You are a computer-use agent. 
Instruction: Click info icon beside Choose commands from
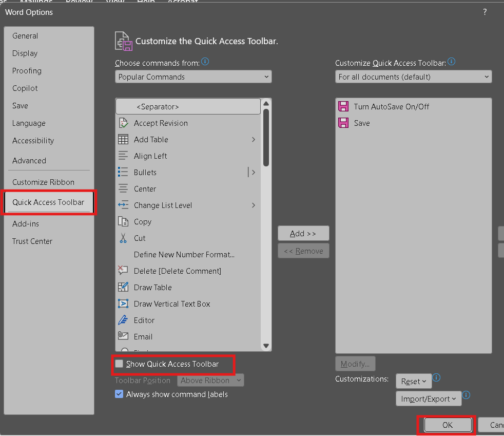point(205,62)
